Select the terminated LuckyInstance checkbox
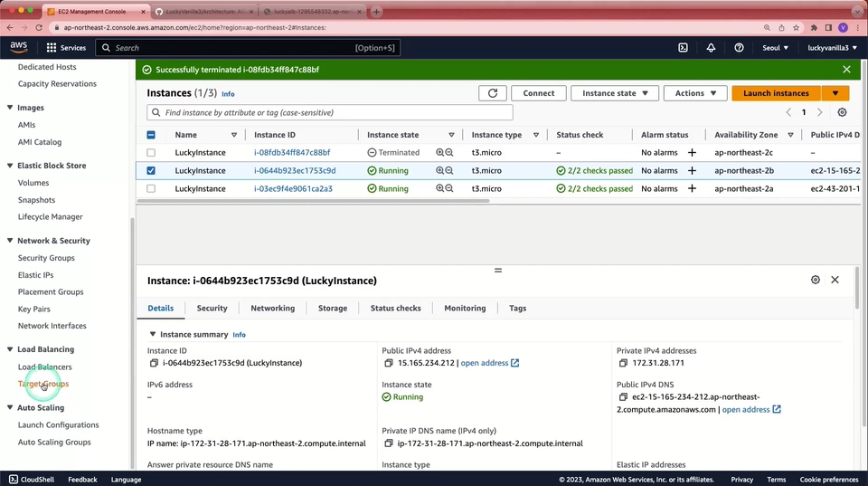Viewport: 868px width, 486px height. click(151, 152)
